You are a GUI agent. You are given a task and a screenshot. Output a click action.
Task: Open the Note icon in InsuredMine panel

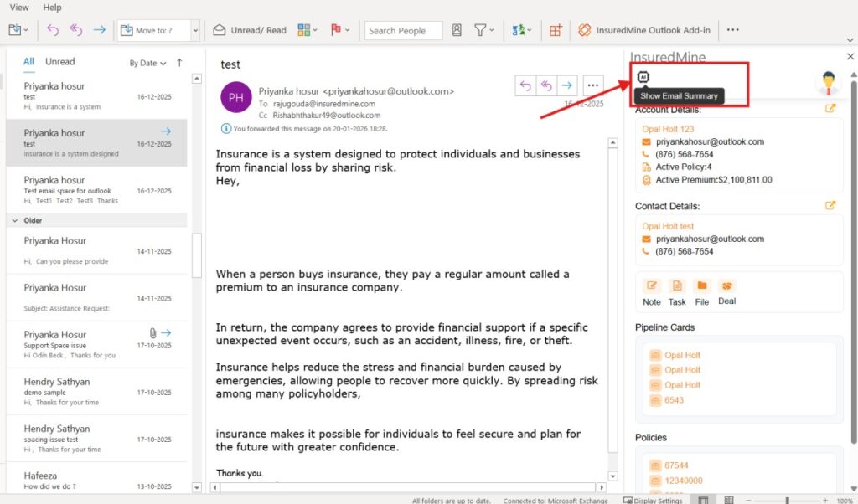(x=652, y=286)
